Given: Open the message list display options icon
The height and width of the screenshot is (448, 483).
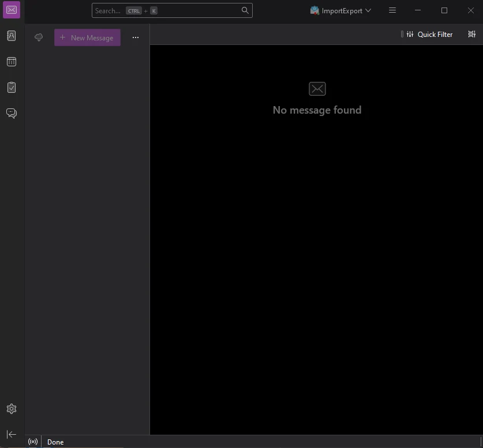Looking at the screenshot, I should point(471,34).
